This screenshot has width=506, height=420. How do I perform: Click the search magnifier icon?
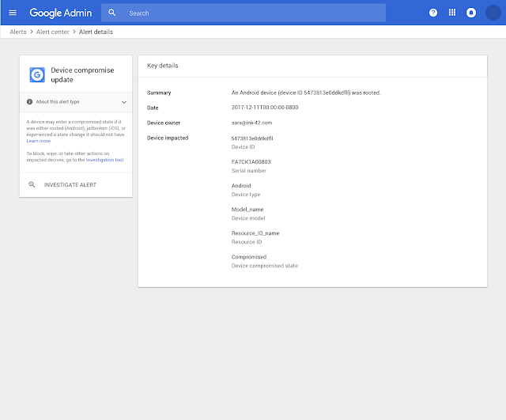(x=112, y=13)
